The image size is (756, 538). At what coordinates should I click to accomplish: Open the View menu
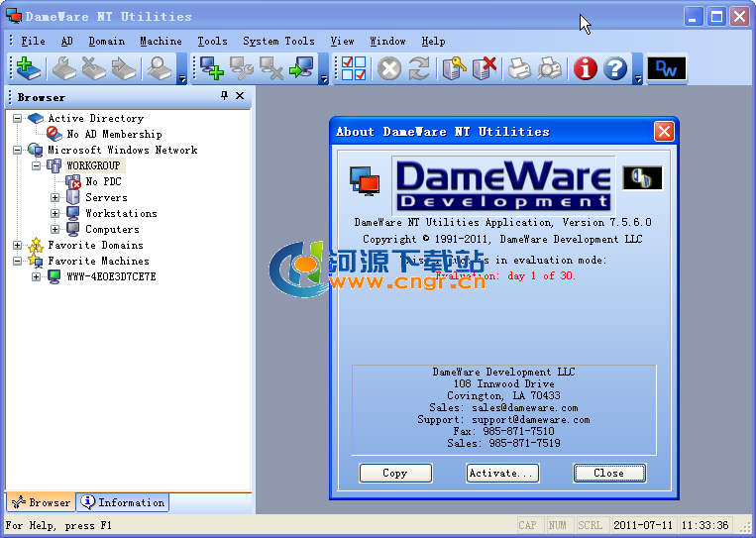point(342,42)
